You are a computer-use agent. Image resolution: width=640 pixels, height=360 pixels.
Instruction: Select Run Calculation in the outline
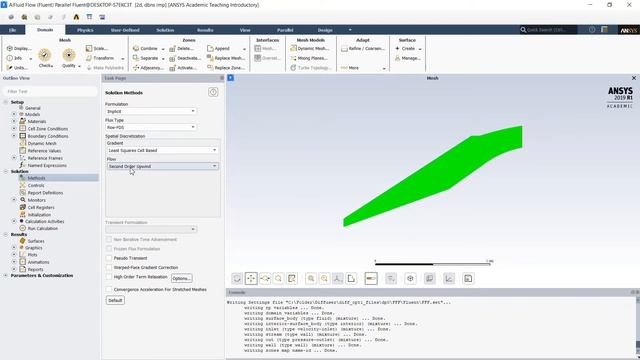(x=42, y=228)
